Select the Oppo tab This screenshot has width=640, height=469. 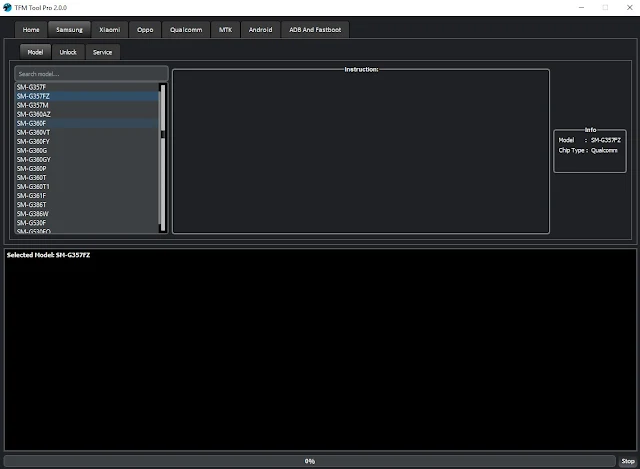pos(145,30)
